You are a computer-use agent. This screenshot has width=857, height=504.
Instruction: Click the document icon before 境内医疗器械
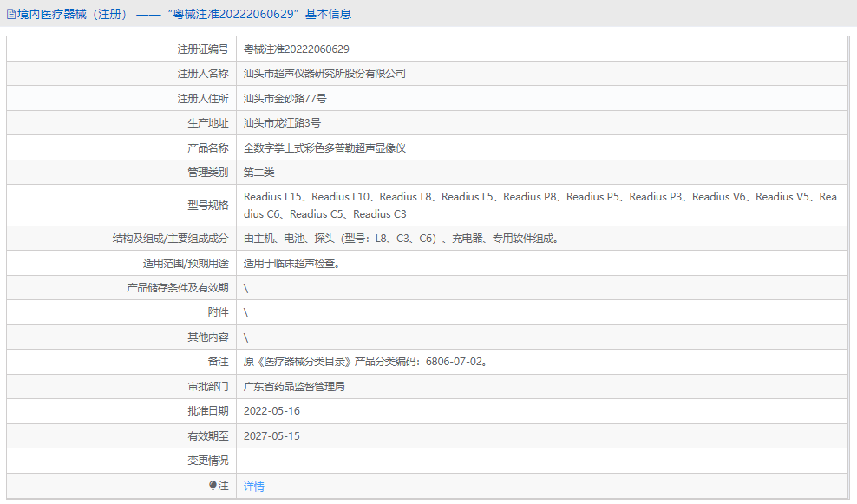pyautogui.click(x=11, y=14)
